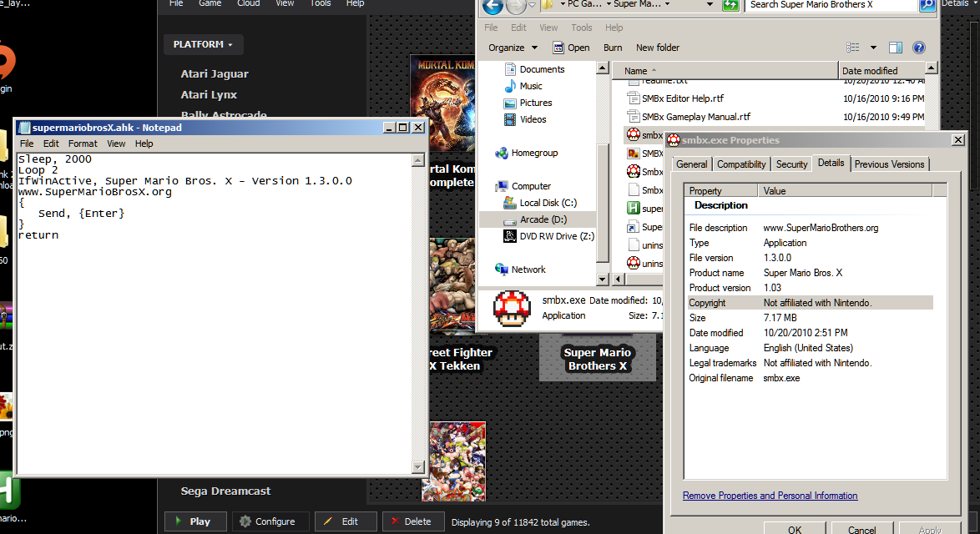This screenshot has width=980, height=534.
Task: Click the large mushroom preview icon in details pane
Action: tap(512, 309)
